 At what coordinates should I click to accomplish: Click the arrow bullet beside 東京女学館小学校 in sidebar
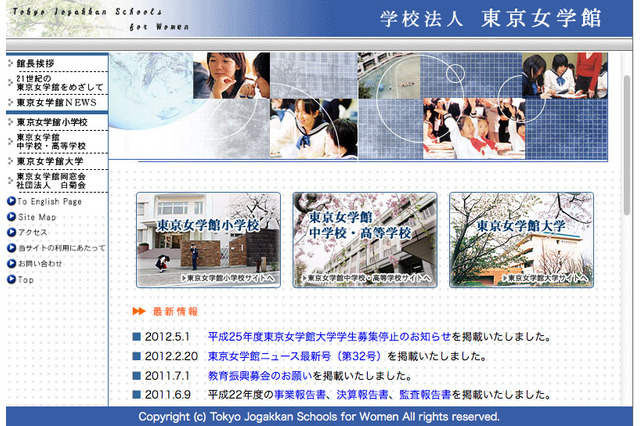click(x=10, y=122)
